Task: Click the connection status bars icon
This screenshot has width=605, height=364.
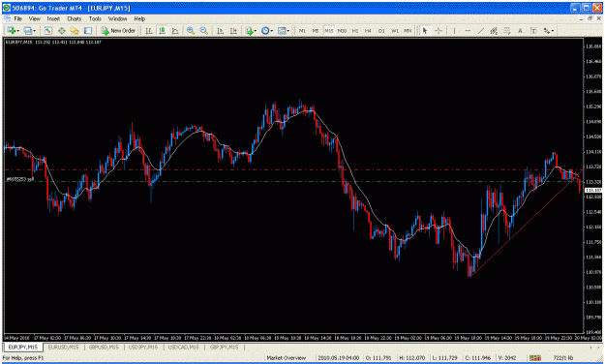Action: click(x=534, y=358)
